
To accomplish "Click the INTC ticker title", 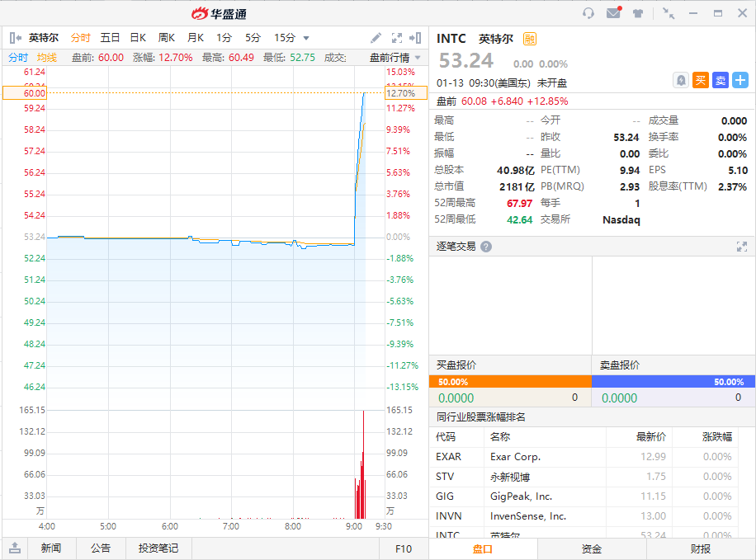I will [451, 39].
